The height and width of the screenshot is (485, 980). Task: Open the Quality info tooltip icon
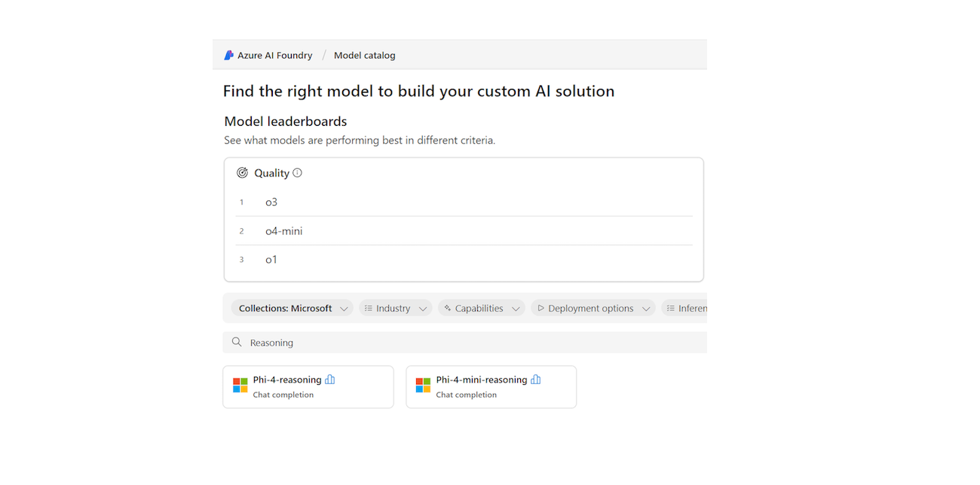click(297, 172)
